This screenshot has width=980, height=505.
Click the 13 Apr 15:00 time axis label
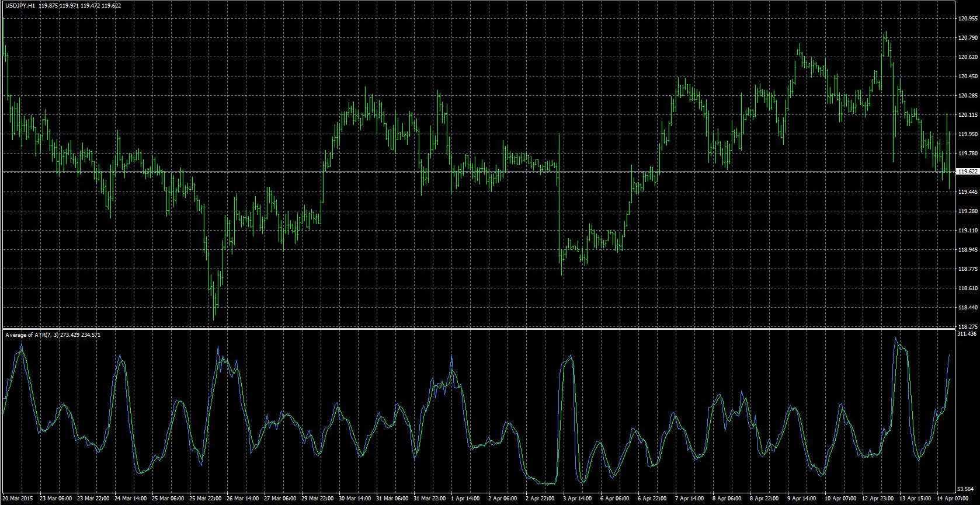916,499
